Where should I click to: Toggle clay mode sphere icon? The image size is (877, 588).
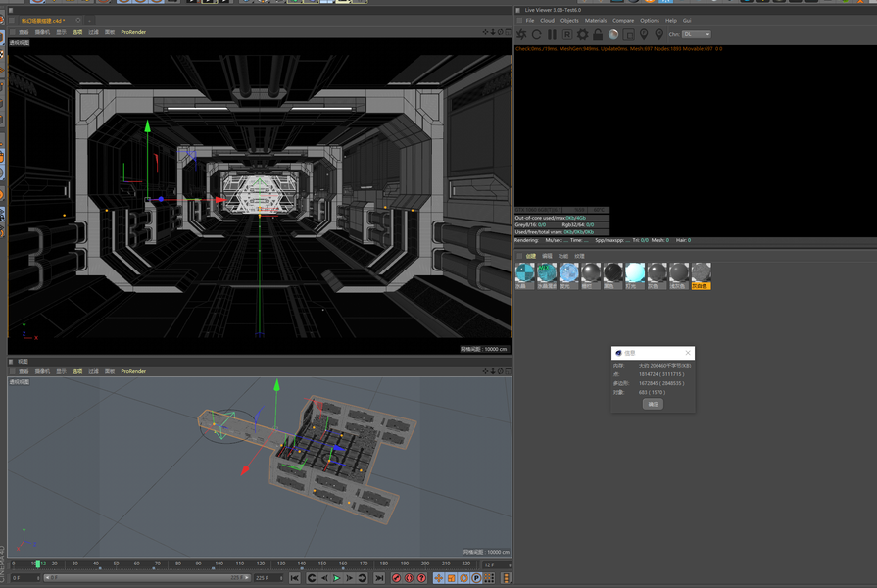[x=613, y=34]
